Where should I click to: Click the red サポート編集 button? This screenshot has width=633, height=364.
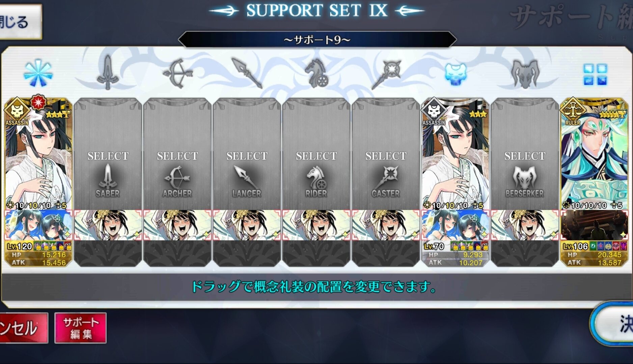coord(81,328)
